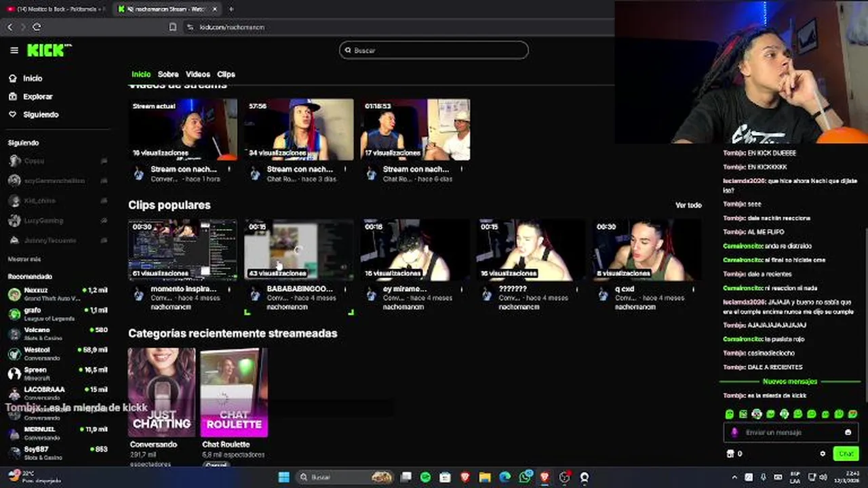Screen dimensions: 868x488
Task: Open recommended channel Spreen
Action: pyautogui.click(x=58, y=373)
